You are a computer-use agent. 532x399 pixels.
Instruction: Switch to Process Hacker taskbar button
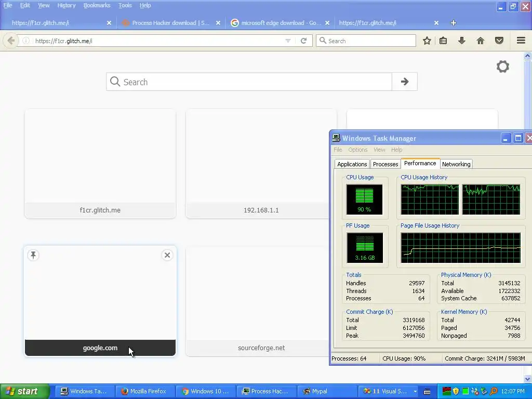(266, 391)
